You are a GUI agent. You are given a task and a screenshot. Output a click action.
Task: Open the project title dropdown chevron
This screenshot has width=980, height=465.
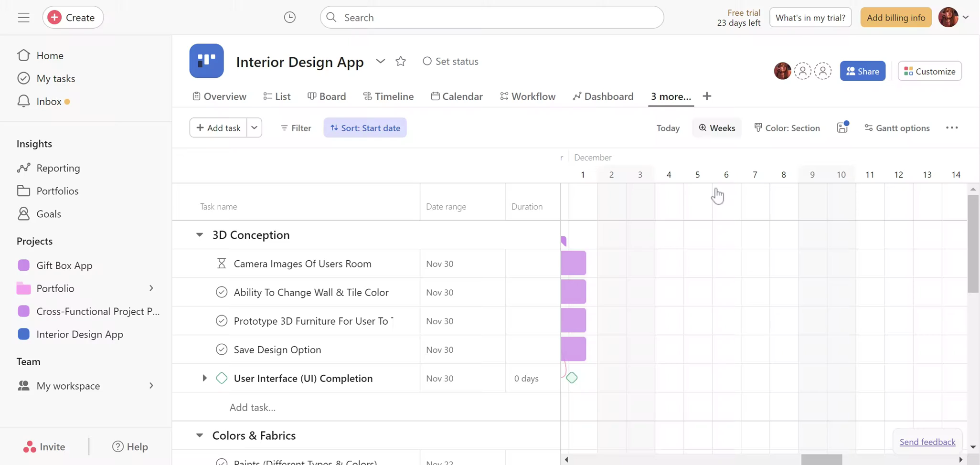click(x=380, y=61)
